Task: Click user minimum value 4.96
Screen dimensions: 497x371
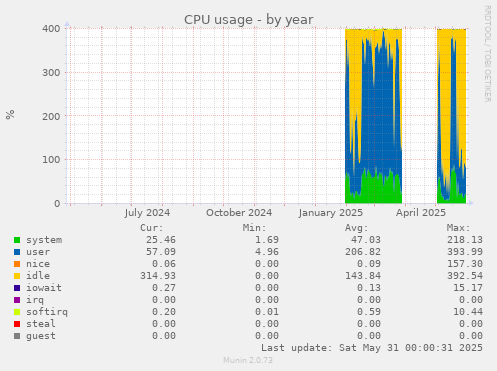Action: 267,252
